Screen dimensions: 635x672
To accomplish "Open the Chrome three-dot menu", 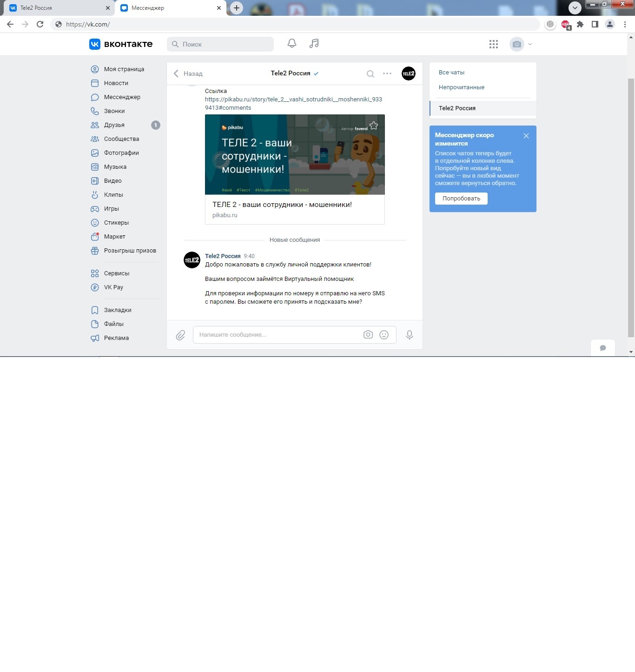I will click(x=625, y=24).
